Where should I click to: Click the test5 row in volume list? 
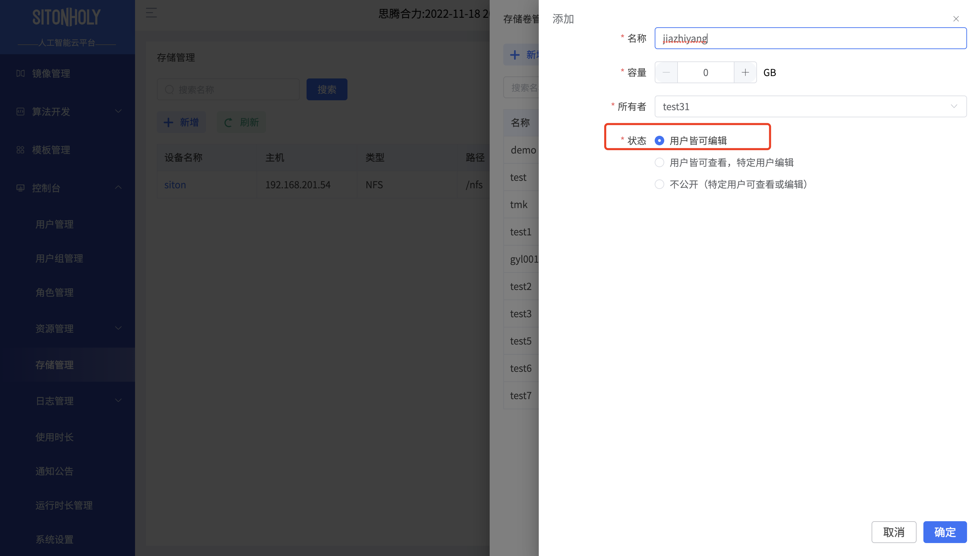(521, 341)
